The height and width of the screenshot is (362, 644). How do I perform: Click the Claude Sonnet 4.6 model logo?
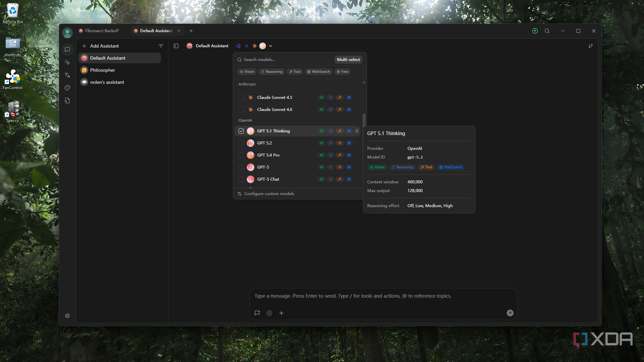point(251,110)
